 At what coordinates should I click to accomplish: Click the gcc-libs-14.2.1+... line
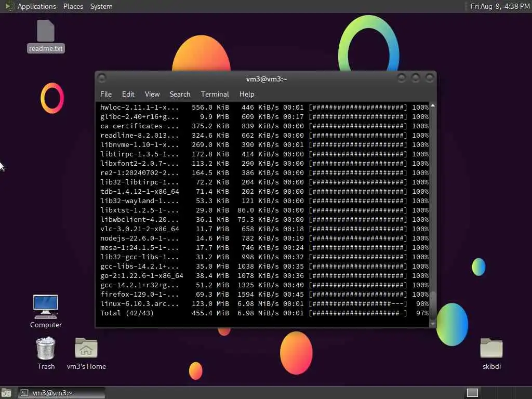coord(264,267)
